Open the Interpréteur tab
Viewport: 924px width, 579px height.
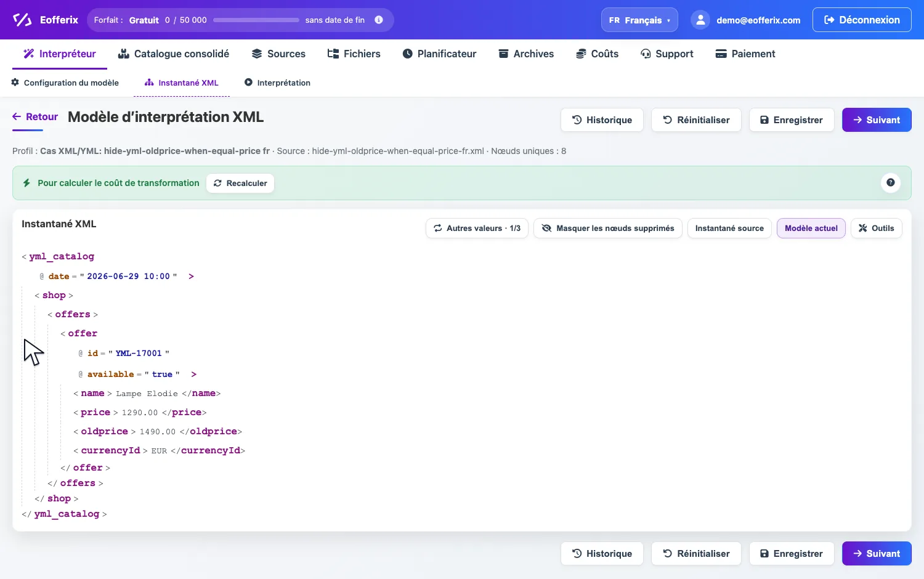click(60, 54)
